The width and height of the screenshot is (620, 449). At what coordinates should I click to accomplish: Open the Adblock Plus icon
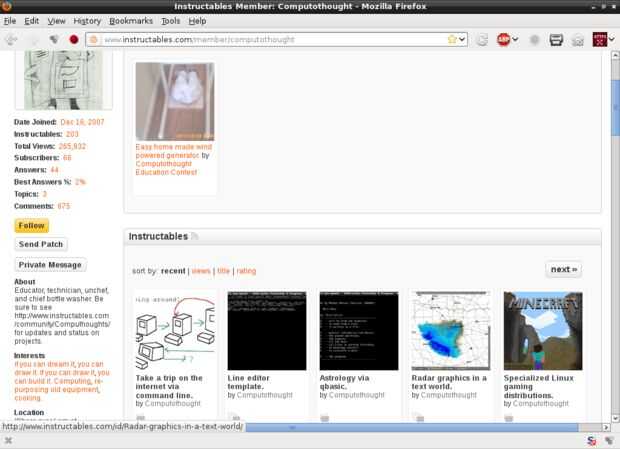(503, 40)
